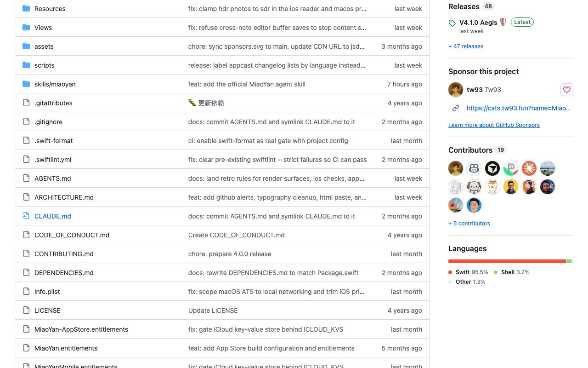Click the link chain icon near cats.tw93.fun

pyautogui.click(x=456, y=108)
